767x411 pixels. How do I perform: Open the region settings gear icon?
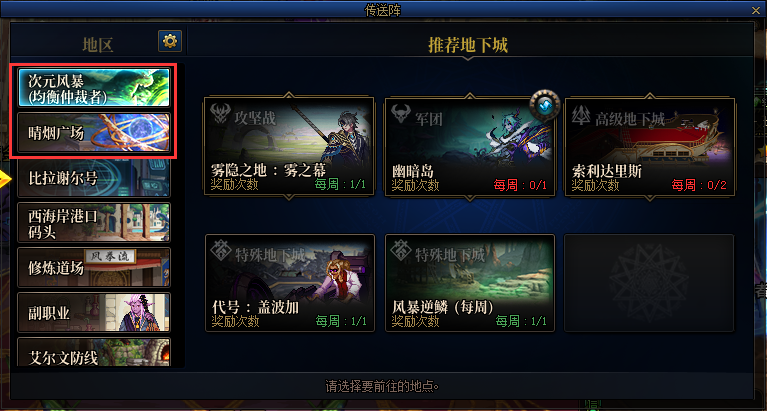(x=170, y=41)
